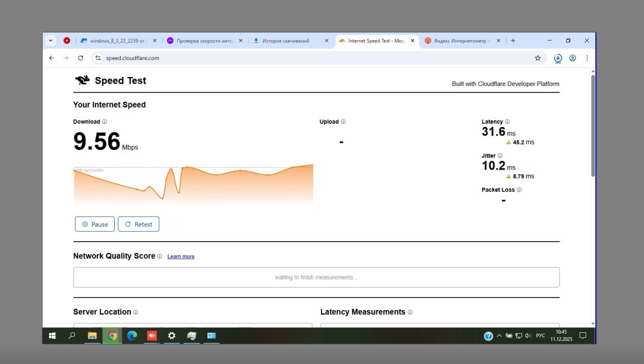Open Chrome's three-dot menu
The image size is (644, 364).
point(587,58)
